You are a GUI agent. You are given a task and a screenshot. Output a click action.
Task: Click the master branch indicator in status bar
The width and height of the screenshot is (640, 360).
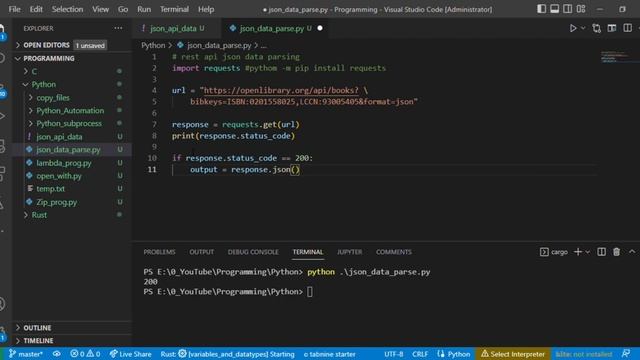pos(25,354)
